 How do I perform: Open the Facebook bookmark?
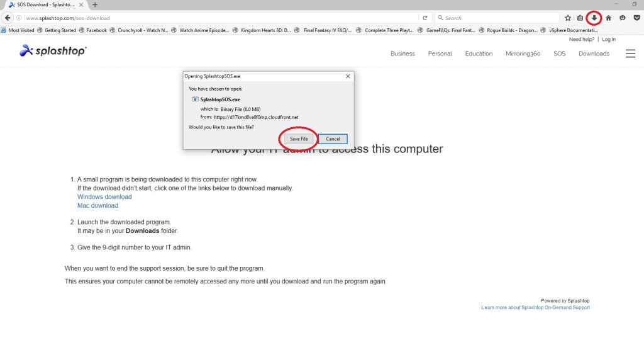(93, 30)
